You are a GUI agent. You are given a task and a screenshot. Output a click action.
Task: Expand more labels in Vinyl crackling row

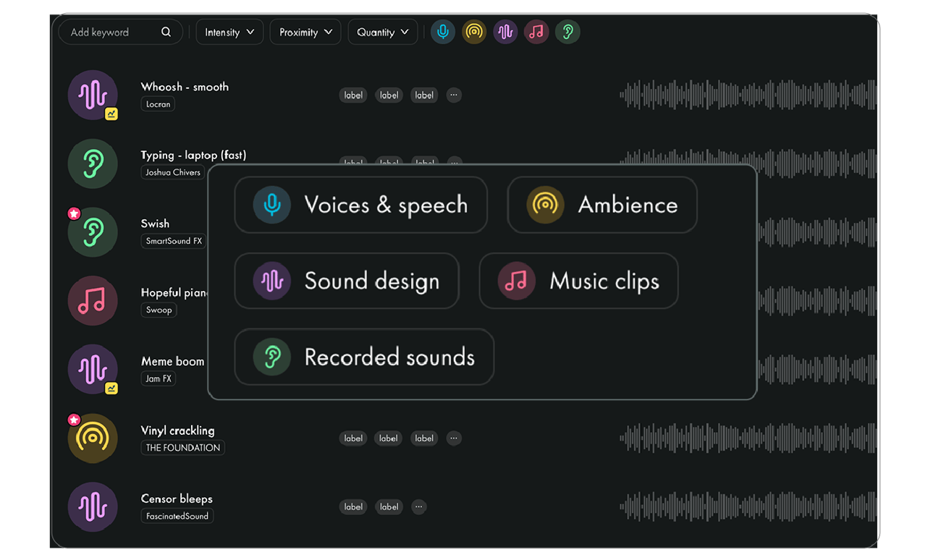pos(454,438)
